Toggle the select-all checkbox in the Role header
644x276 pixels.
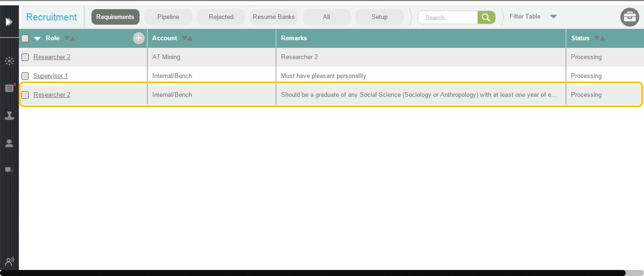[25, 38]
